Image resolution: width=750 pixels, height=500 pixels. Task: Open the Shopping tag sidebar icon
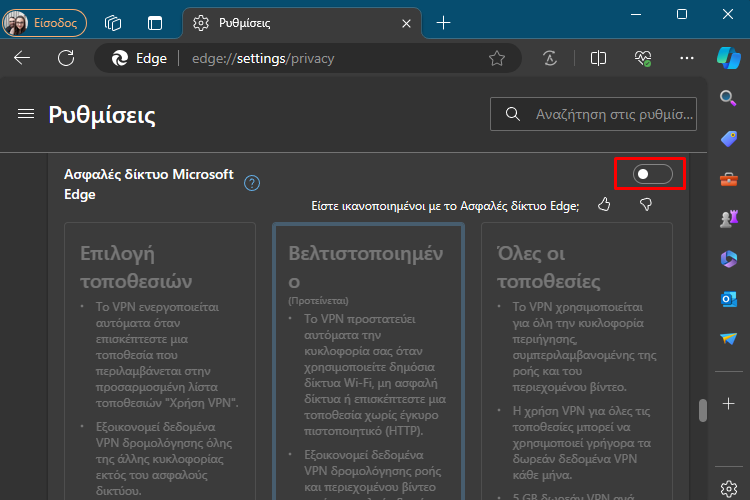728,139
